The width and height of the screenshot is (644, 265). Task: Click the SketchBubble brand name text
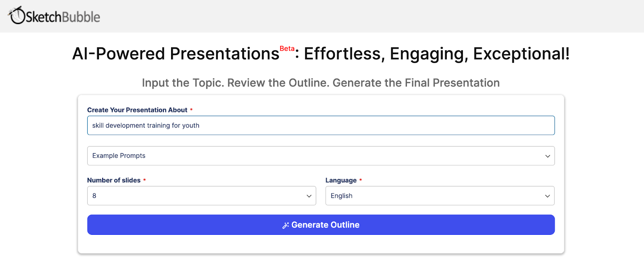pyautogui.click(x=63, y=17)
